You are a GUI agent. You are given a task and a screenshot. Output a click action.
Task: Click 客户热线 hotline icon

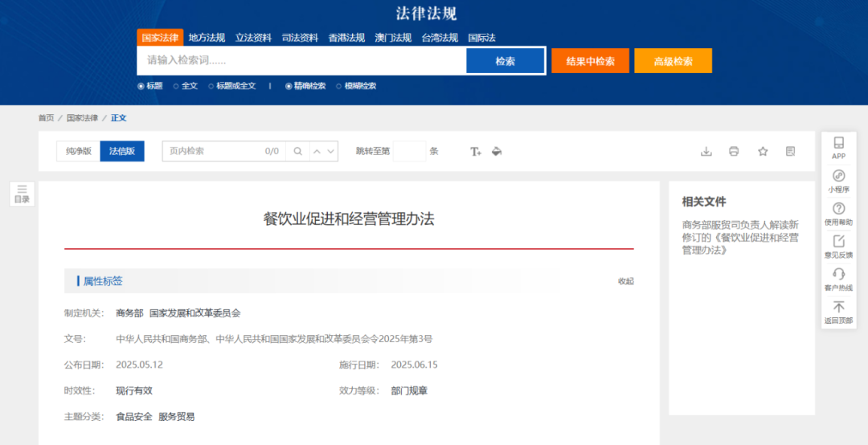pos(838,280)
